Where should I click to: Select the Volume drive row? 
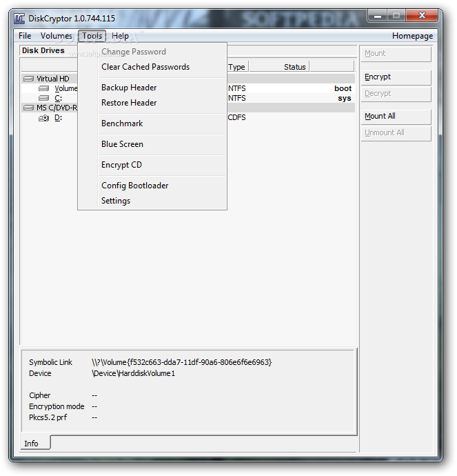click(188, 88)
